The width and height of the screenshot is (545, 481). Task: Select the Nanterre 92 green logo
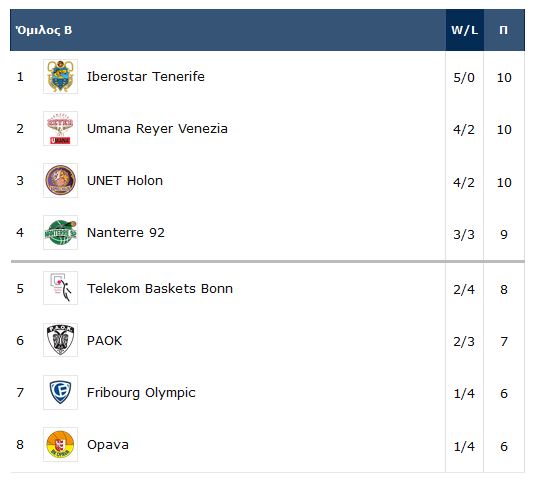(60, 233)
